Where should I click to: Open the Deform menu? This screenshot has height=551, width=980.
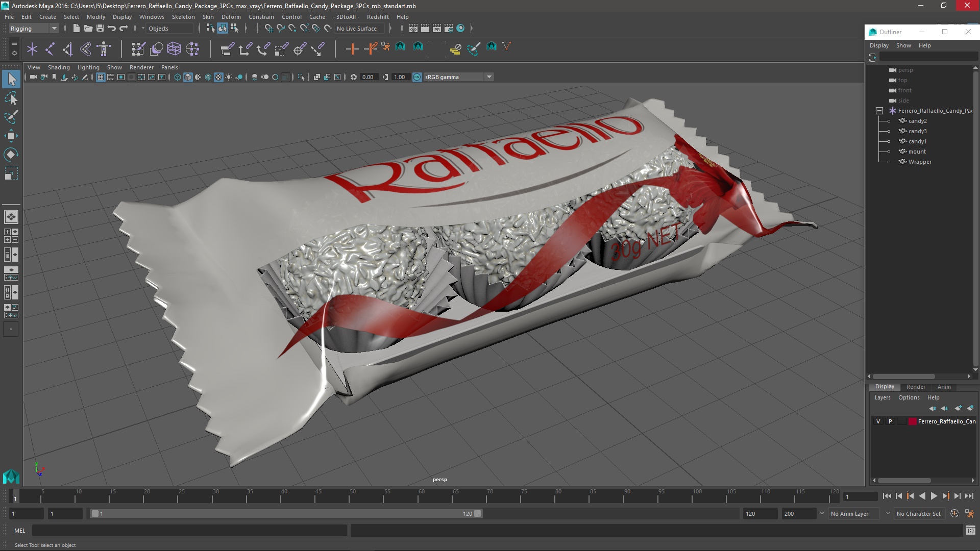(231, 17)
